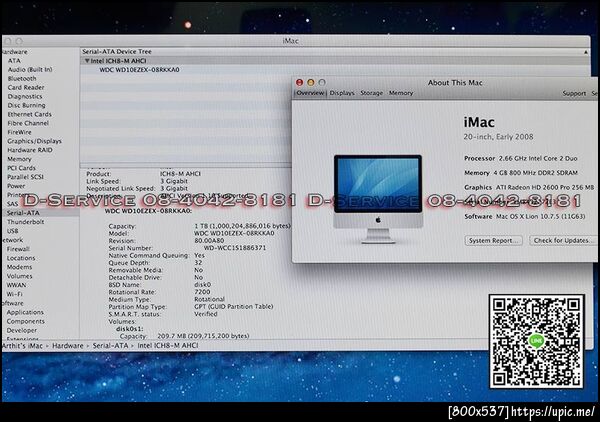Click the Graphics ATI Radeon HD 2600 Pro text
600x422 pixels.
[x=529, y=187]
